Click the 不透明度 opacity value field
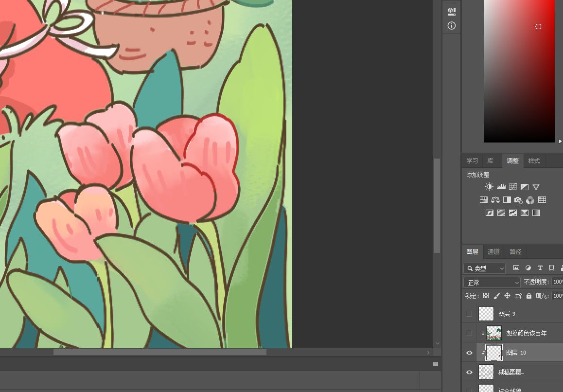The width and height of the screenshot is (563, 392). coord(558,282)
